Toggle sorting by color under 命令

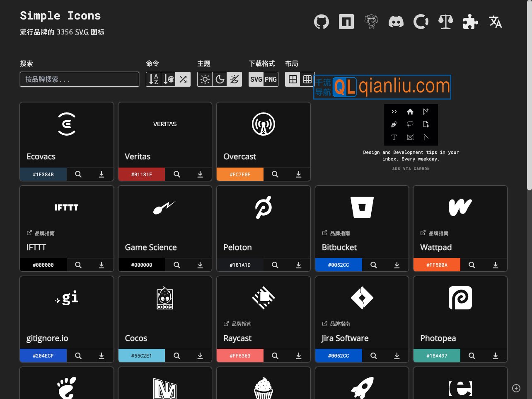[168, 79]
